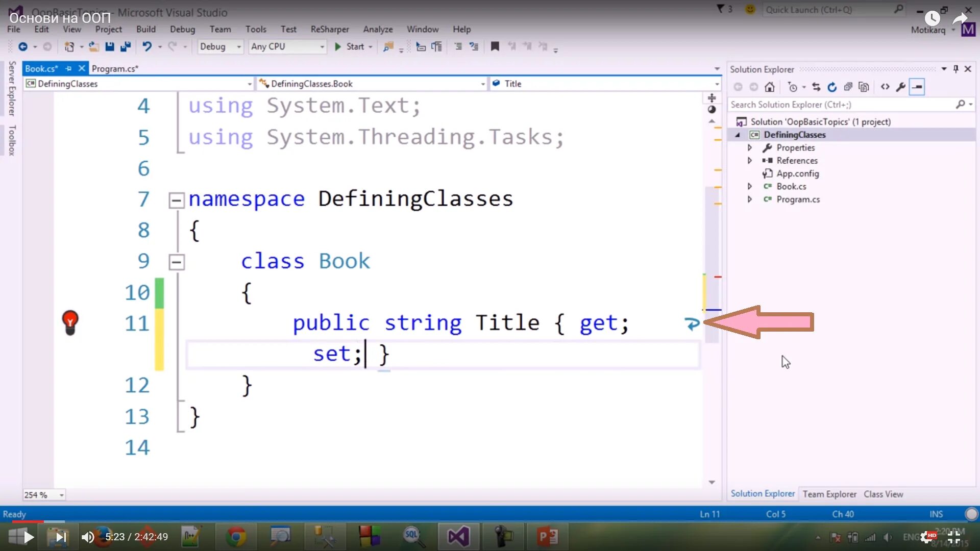Open the Solution Explorer window options dropdown
Screen dimensions: 980x551
click(944, 69)
